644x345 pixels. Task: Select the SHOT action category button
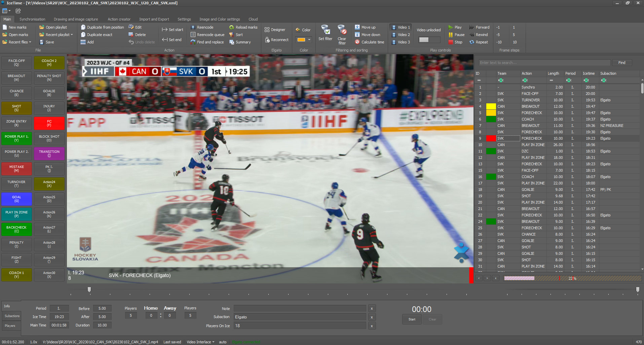[x=16, y=108]
